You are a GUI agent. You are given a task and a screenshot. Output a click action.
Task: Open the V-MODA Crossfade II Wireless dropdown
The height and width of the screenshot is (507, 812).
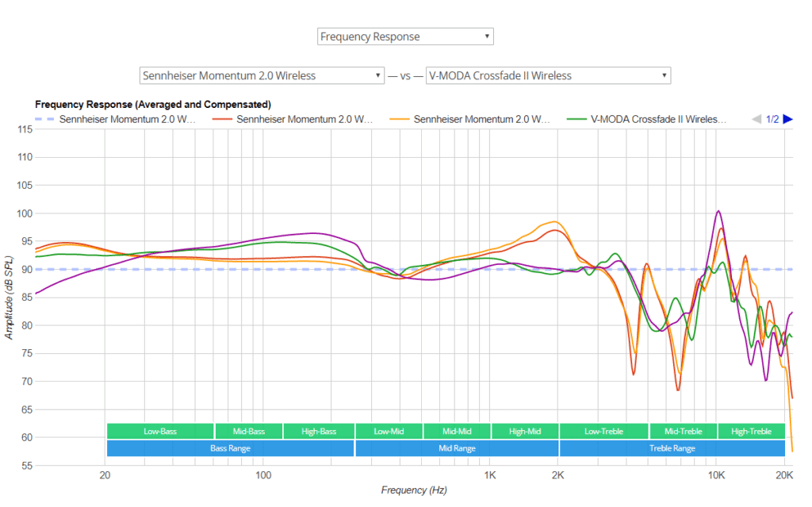[548, 75]
